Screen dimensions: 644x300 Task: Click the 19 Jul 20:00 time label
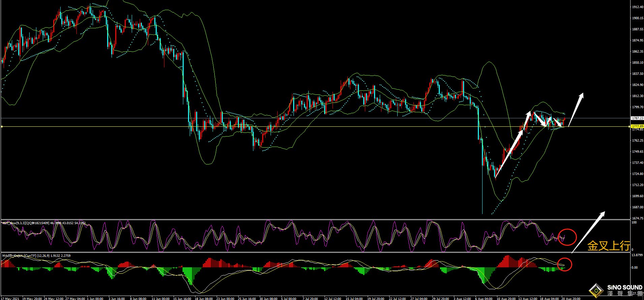(376, 298)
